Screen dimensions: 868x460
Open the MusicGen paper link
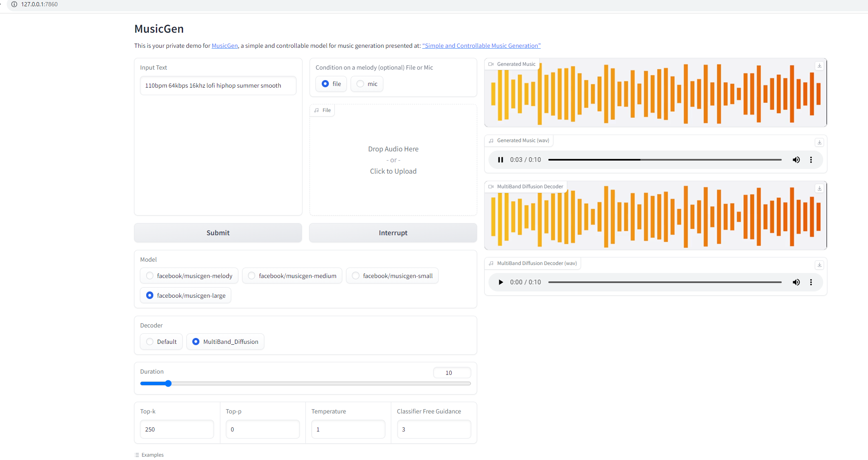[x=481, y=45]
